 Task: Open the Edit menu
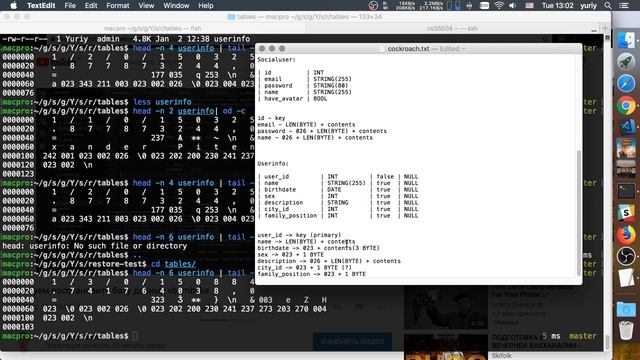pyautogui.click(x=91, y=5)
